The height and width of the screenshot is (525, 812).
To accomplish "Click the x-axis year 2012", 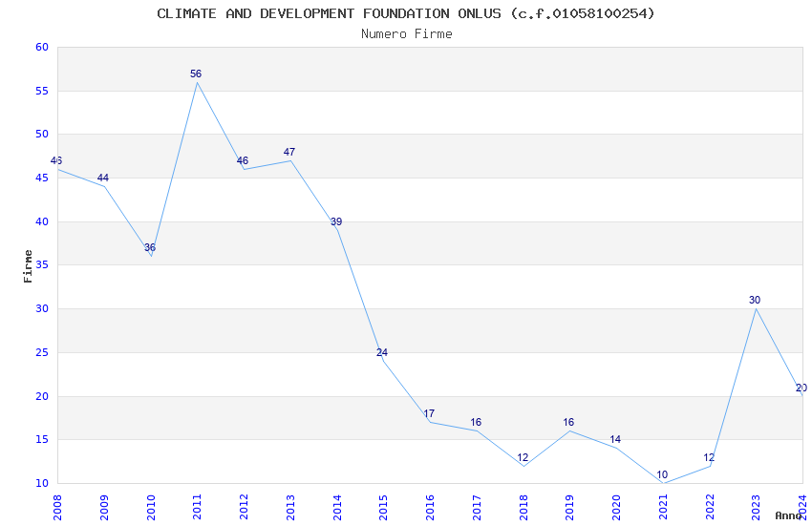I will (244, 507).
